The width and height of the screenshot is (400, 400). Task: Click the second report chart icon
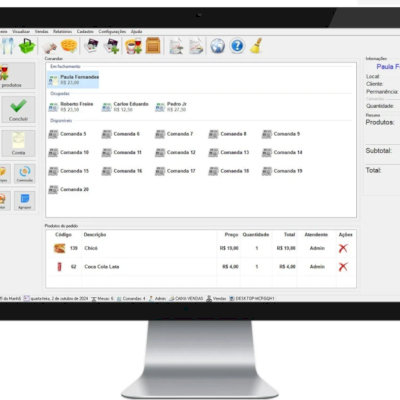[x=196, y=46]
